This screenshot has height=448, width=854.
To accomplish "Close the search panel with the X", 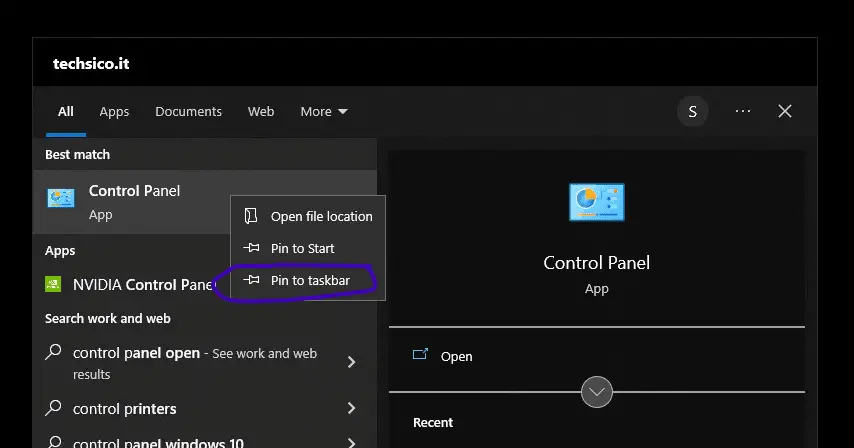I will pos(785,111).
